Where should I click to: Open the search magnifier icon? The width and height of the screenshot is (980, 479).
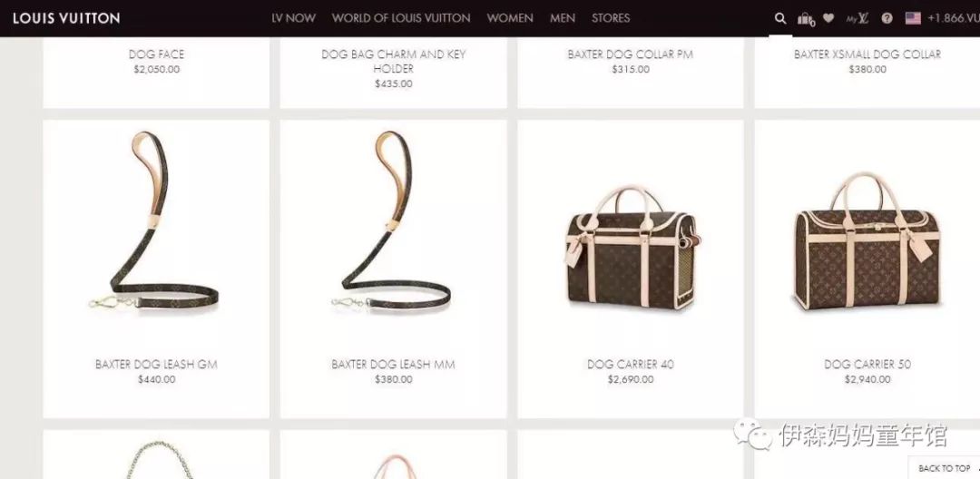(x=780, y=18)
